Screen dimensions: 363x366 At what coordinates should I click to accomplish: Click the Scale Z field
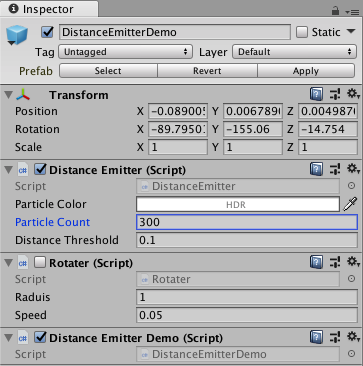point(328,147)
